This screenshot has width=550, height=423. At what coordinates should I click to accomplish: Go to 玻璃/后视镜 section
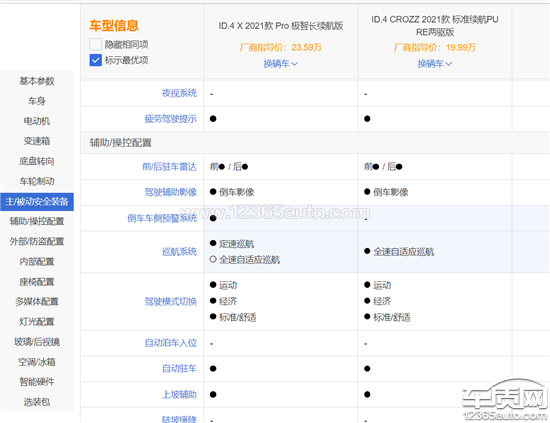[37, 342]
